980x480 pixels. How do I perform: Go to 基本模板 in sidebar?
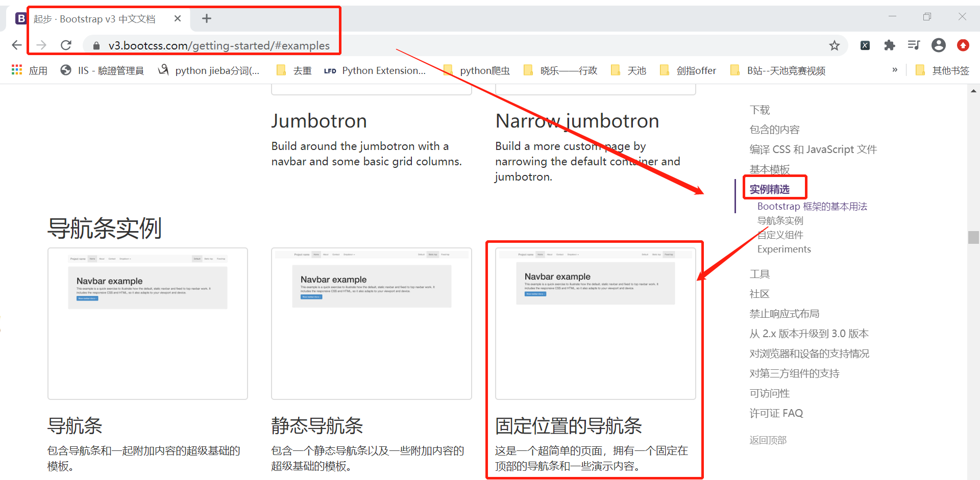point(769,169)
